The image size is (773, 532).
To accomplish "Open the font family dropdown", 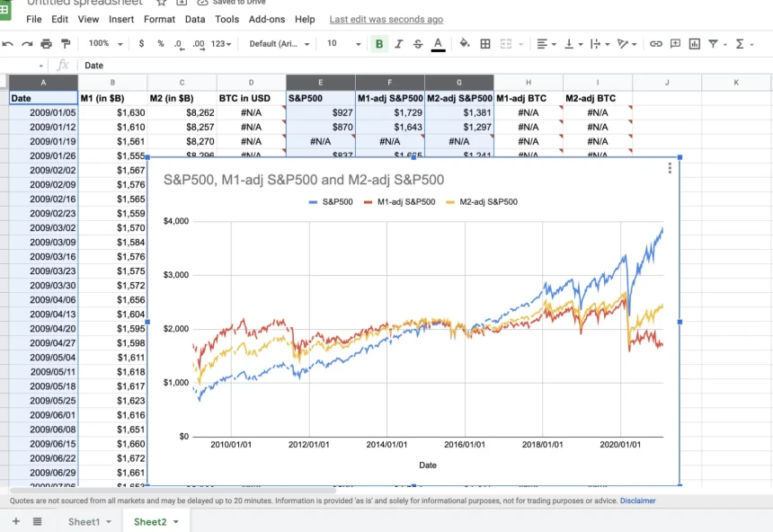I will coord(280,43).
